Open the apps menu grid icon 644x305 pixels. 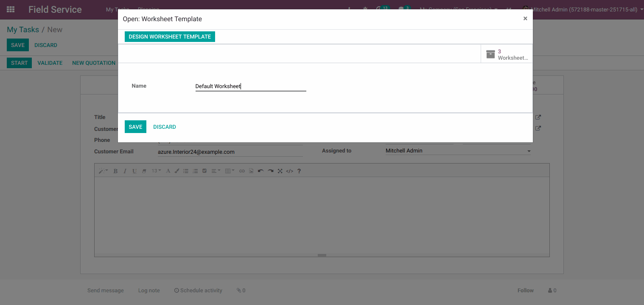pyautogui.click(x=11, y=9)
